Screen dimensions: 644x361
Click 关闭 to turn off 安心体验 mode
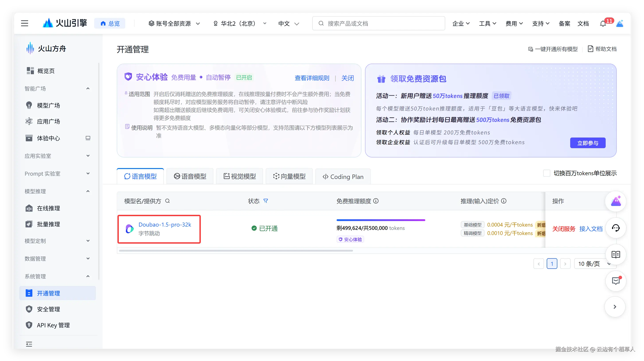pyautogui.click(x=347, y=78)
